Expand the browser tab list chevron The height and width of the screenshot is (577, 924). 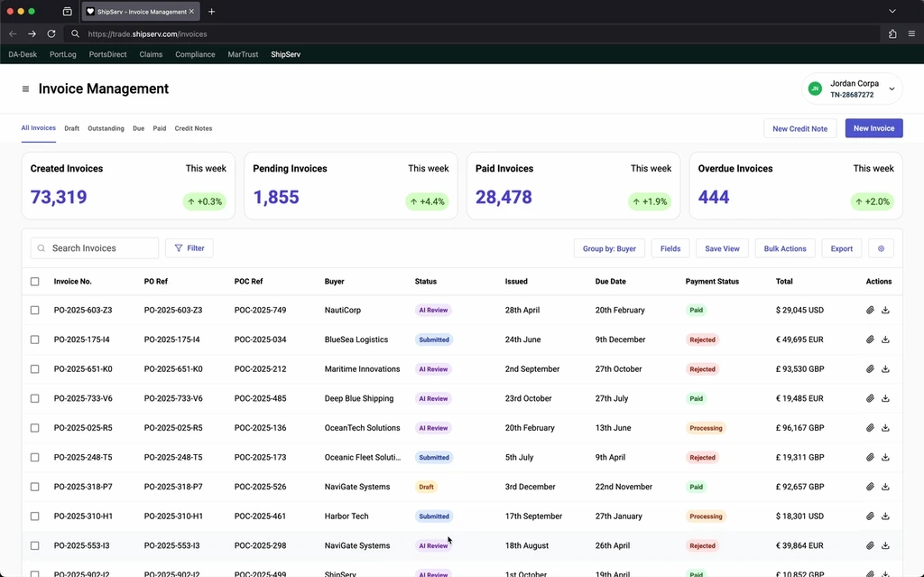[892, 11]
